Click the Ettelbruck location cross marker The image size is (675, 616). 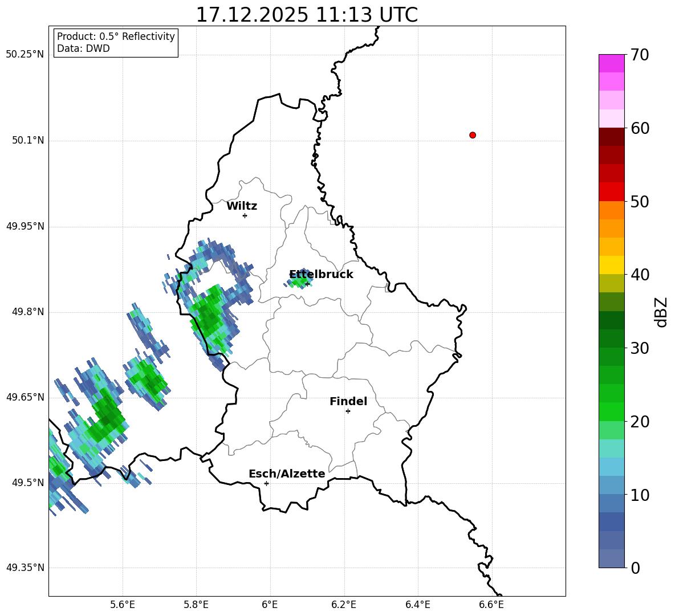pos(307,284)
